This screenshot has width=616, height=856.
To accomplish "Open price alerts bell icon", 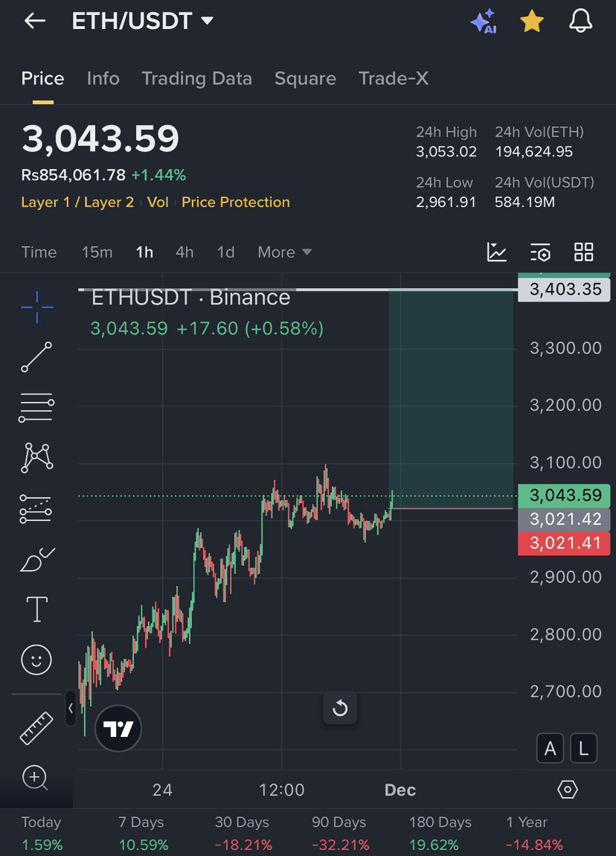I will [x=580, y=22].
